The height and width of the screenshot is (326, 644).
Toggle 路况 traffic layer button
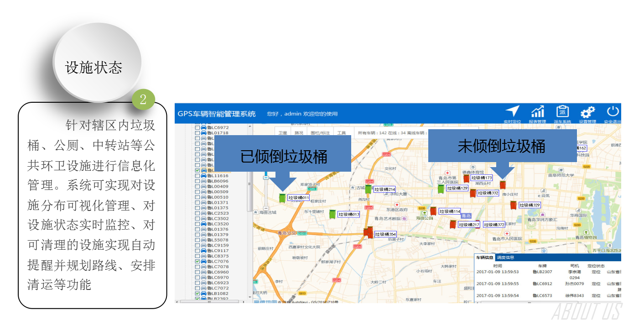[x=299, y=133]
